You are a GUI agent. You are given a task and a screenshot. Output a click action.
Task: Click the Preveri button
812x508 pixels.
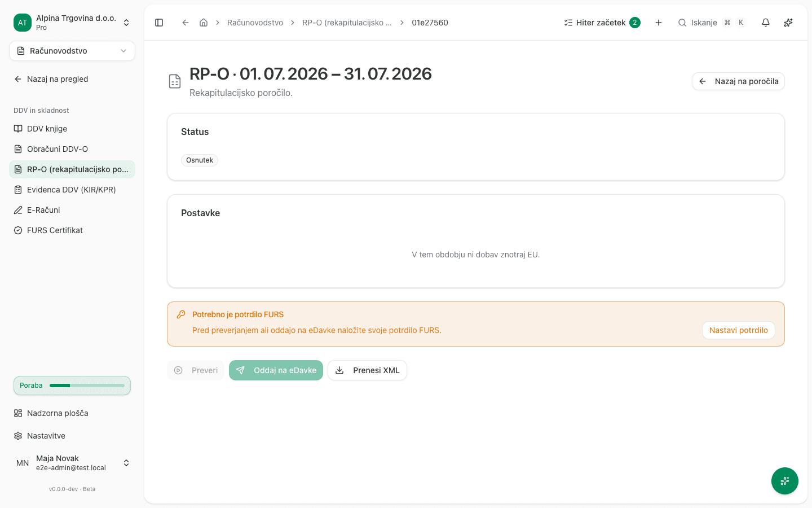pos(196,370)
